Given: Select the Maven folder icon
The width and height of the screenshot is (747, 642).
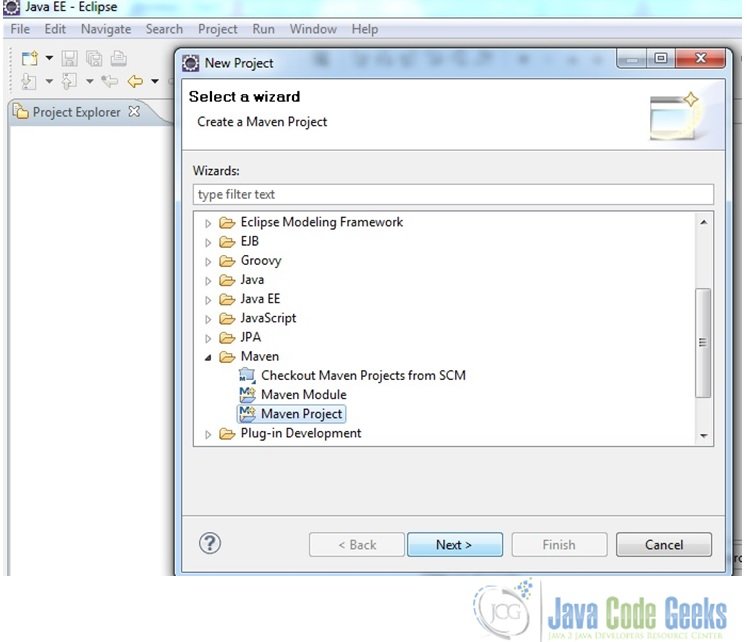Looking at the screenshot, I should (x=227, y=357).
